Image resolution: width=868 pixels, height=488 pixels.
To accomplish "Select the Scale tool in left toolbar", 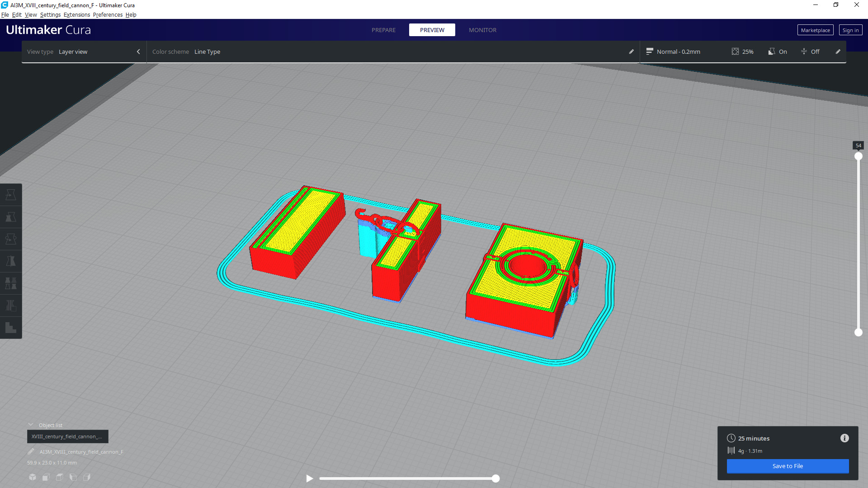I will pyautogui.click(x=11, y=217).
